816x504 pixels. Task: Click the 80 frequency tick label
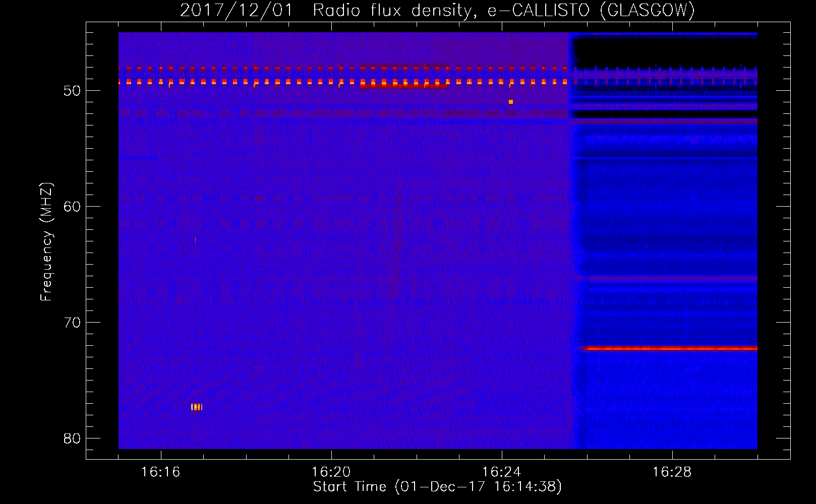[72, 438]
